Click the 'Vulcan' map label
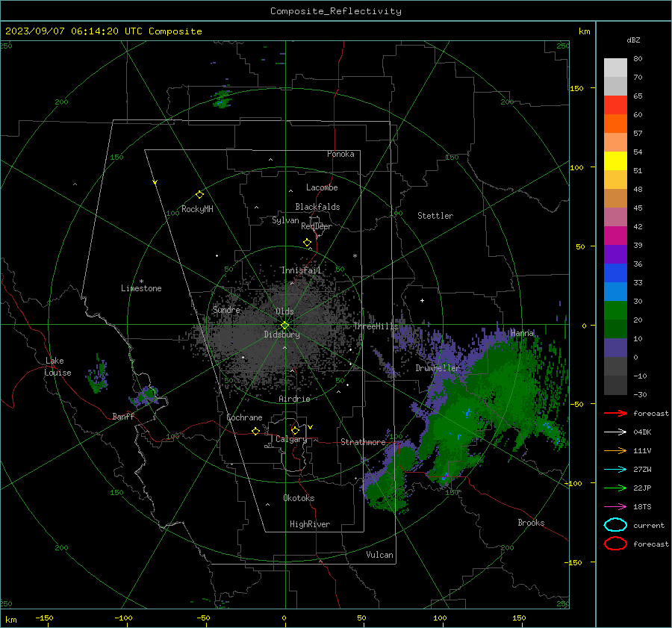 [379, 555]
